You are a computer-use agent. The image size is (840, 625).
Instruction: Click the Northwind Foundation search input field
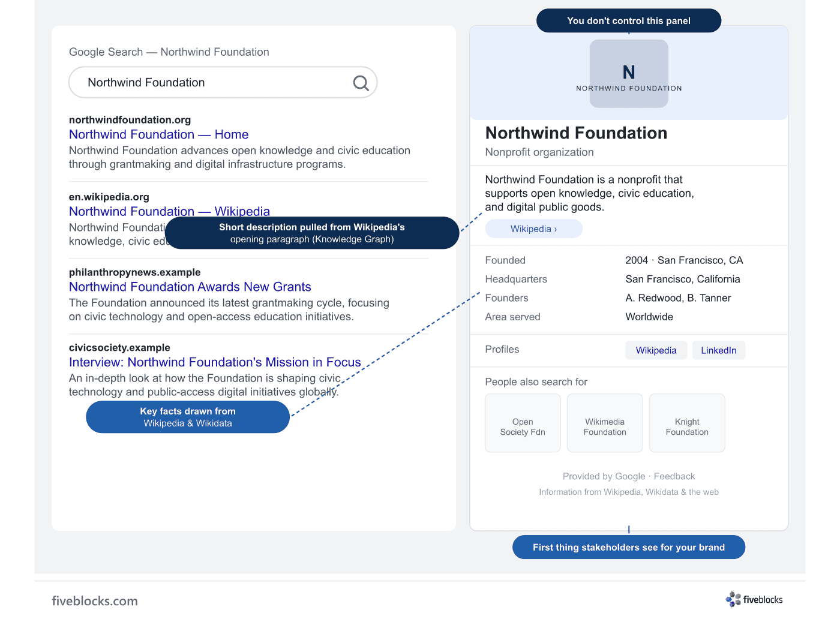pyautogui.click(x=223, y=82)
